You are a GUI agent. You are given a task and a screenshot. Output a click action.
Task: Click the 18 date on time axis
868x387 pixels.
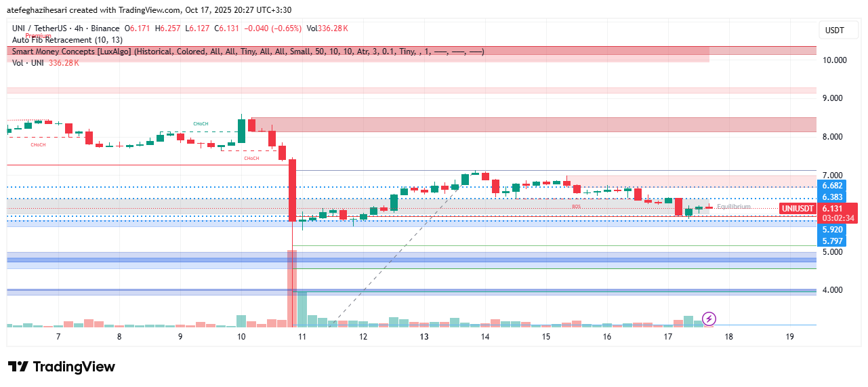[x=729, y=337]
